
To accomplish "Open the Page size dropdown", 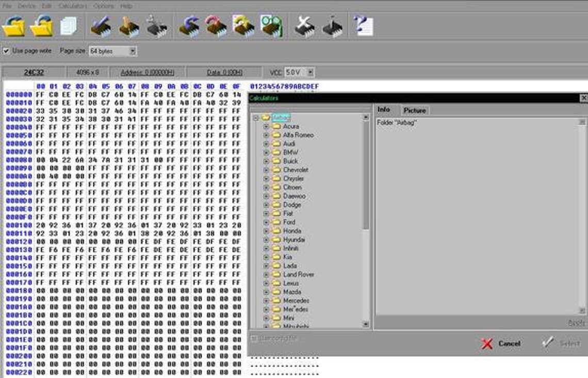I will click(132, 51).
